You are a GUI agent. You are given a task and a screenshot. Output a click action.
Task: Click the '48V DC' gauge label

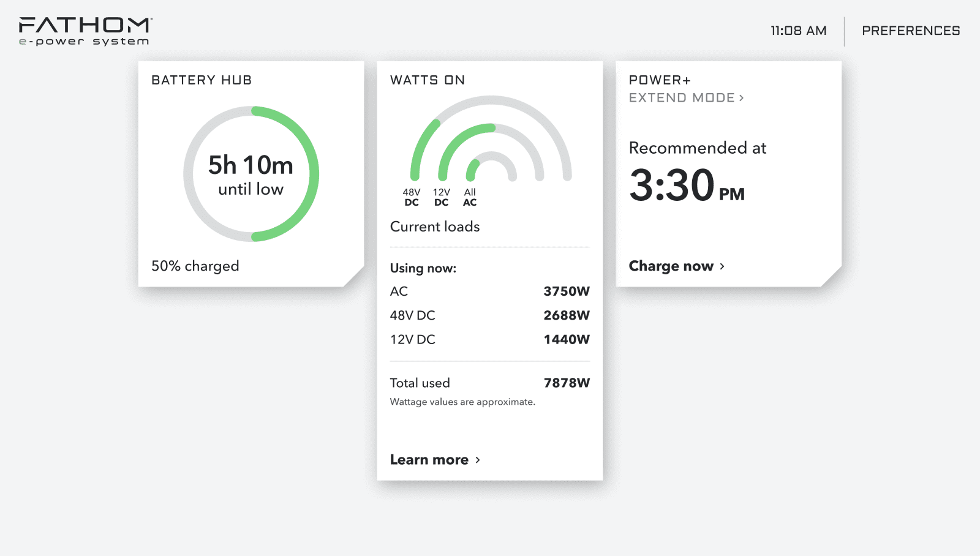(x=412, y=197)
